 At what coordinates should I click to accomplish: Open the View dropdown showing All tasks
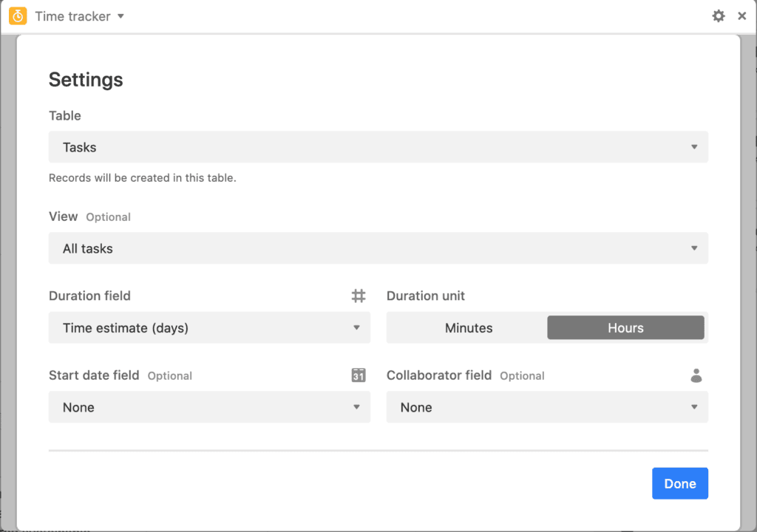tap(378, 248)
